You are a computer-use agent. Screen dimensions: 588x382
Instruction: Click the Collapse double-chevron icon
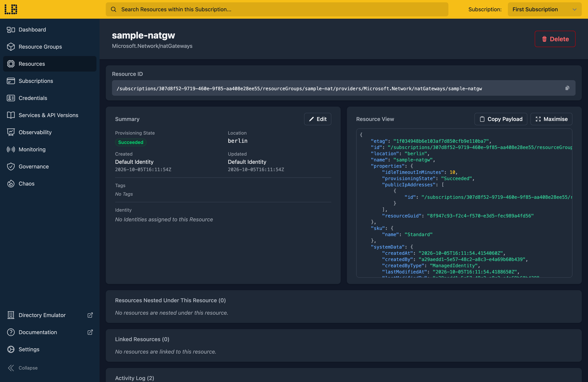click(11, 368)
